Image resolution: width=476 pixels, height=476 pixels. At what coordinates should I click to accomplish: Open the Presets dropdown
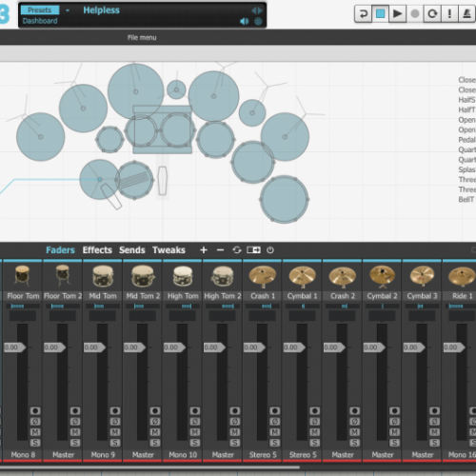[x=40, y=10]
